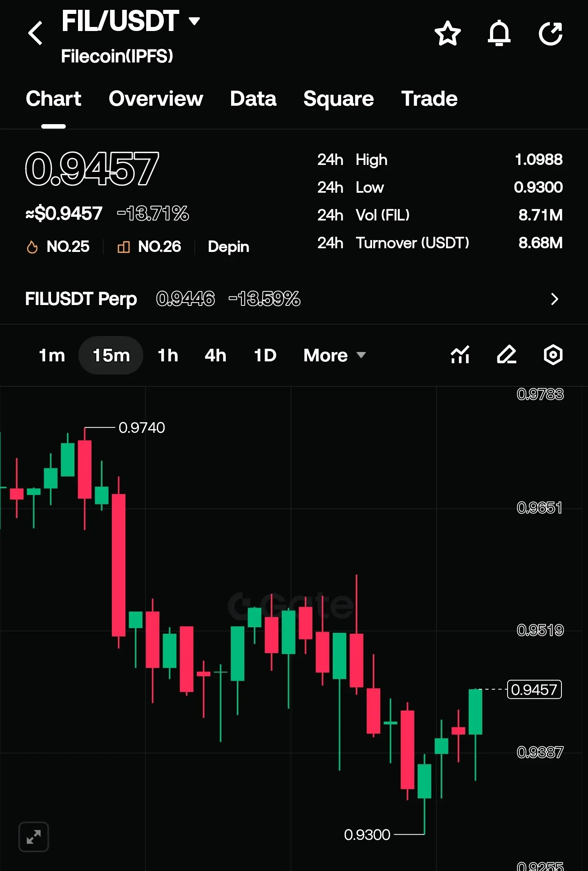
Task: Open the FILUSDT Perp contract row
Action: 294,299
